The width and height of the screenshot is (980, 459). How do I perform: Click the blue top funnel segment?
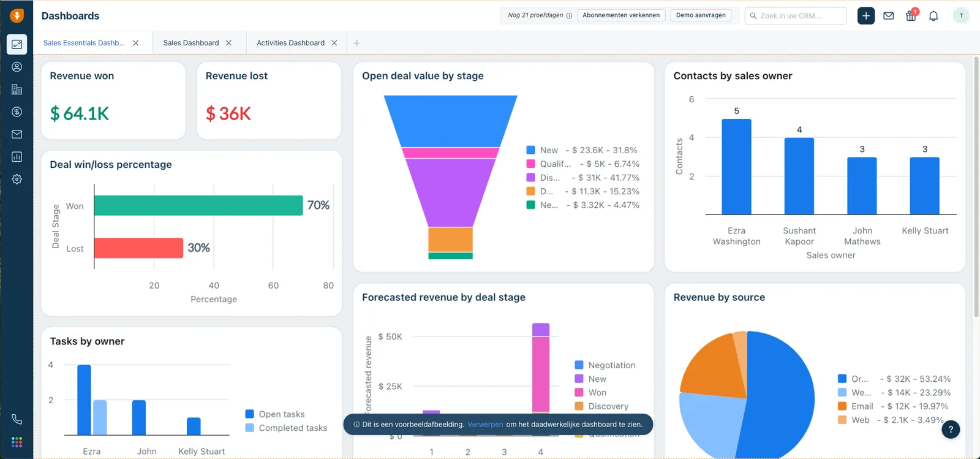pyautogui.click(x=450, y=121)
